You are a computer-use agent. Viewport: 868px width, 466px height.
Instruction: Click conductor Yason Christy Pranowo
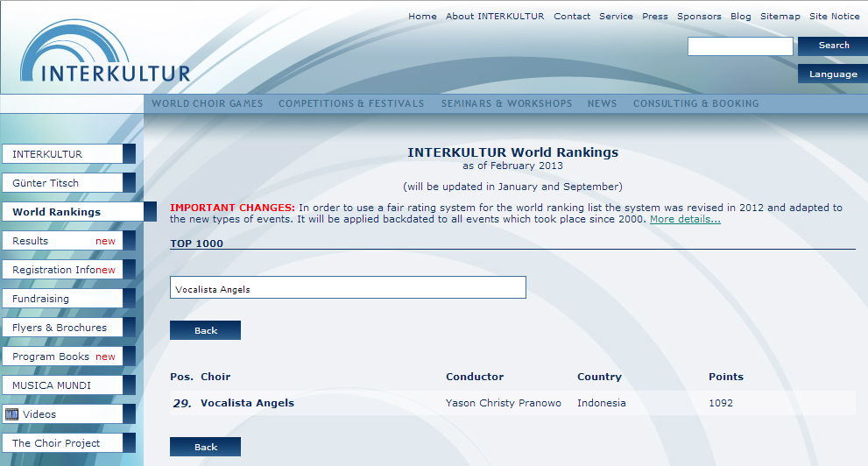click(504, 403)
